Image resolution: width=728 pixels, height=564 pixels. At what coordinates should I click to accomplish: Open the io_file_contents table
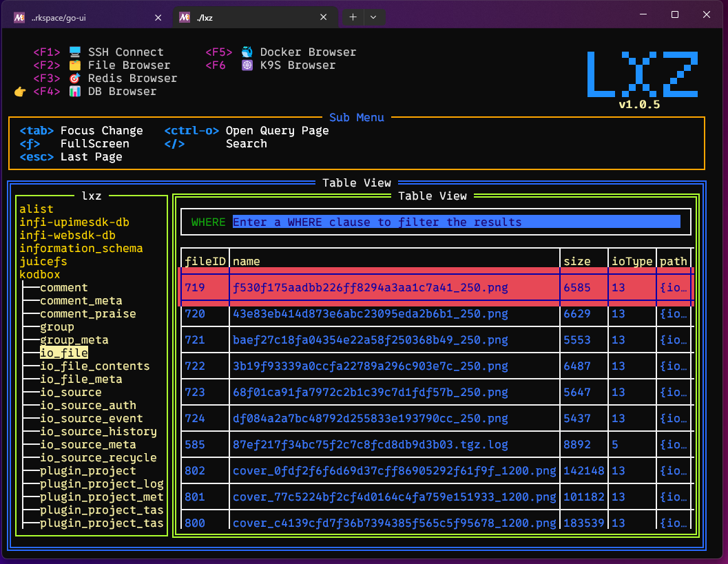click(x=95, y=366)
